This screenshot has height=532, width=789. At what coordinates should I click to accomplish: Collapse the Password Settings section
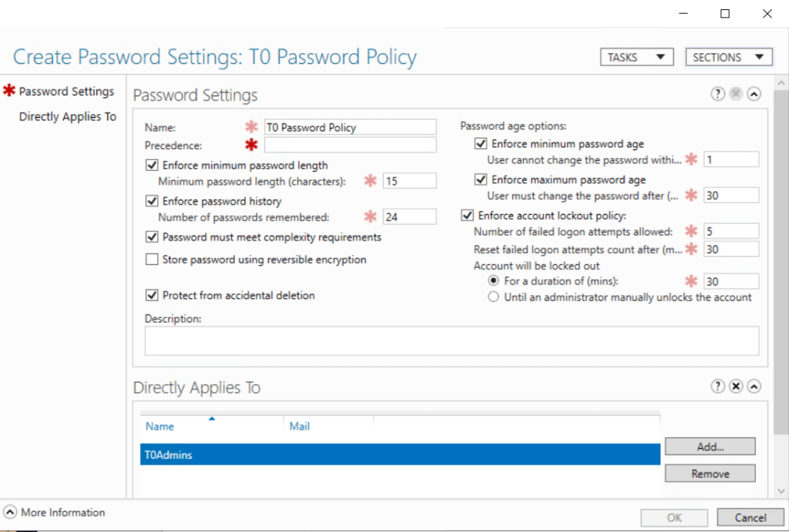(754, 94)
